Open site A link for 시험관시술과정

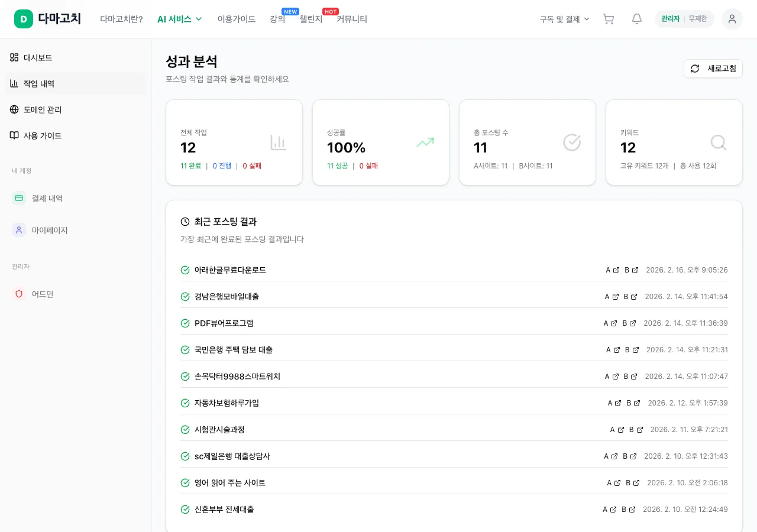pyautogui.click(x=617, y=430)
